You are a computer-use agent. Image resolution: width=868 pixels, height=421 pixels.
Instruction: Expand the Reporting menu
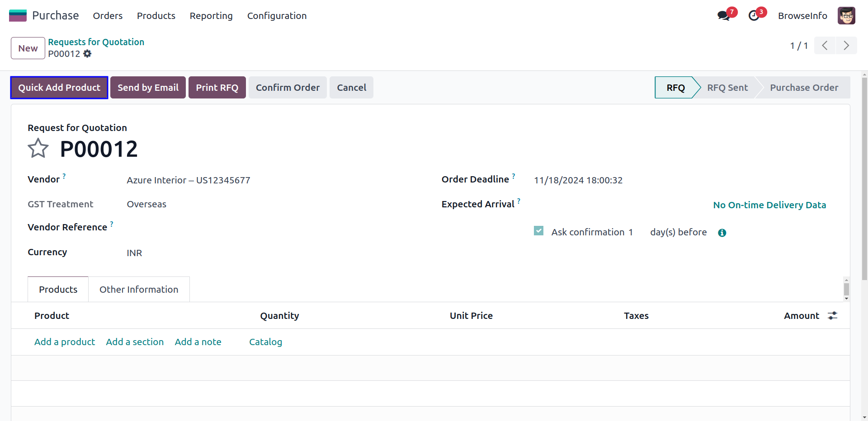click(x=211, y=16)
